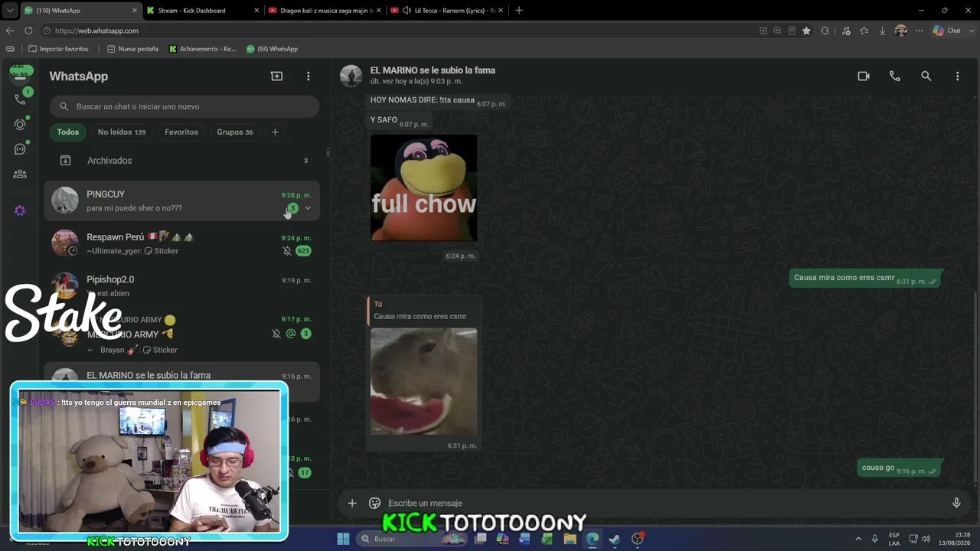Mute the Lil Tecca tab audio
This screenshot has width=980, height=551.
[x=407, y=11]
